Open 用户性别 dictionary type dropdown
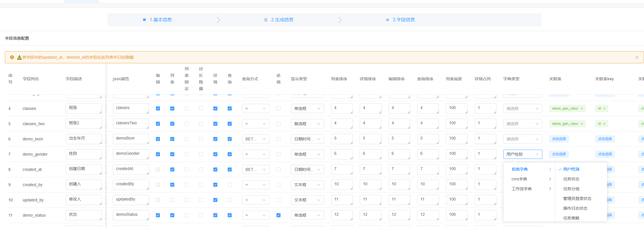The image size is (644, 227). [x=523, y=154]
